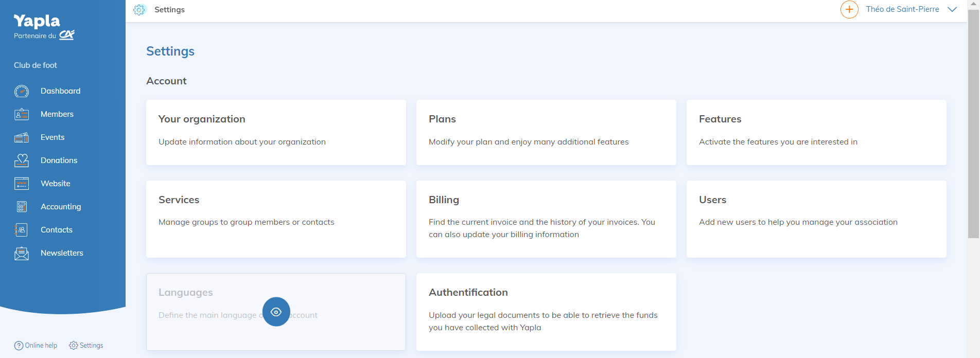Open Accounting via calculator icon
Screen dimensions: 980x358
[x=22, y=207]
